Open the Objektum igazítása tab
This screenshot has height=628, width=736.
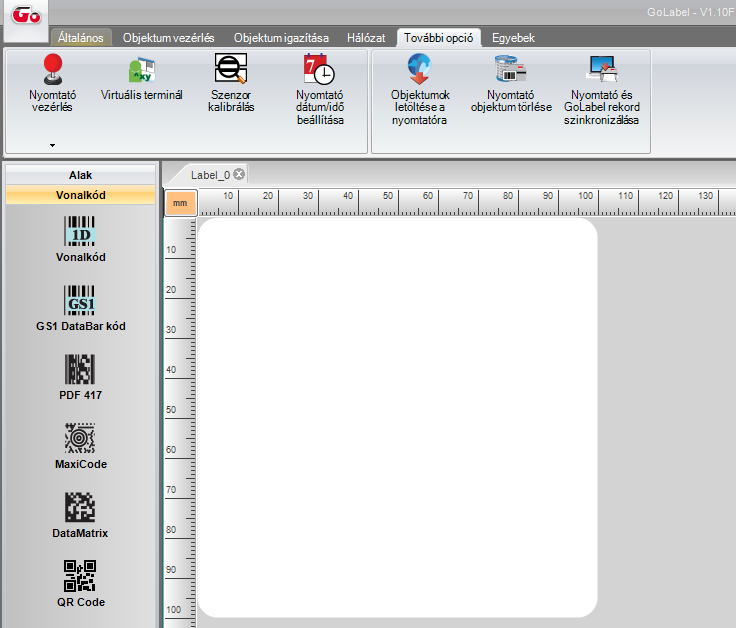281,38
